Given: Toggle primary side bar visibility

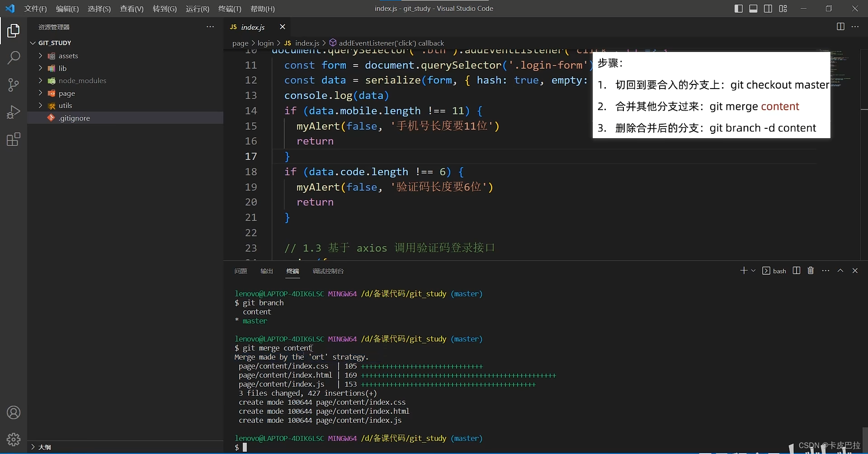Looking at the screenshot, I should [739, 9].
